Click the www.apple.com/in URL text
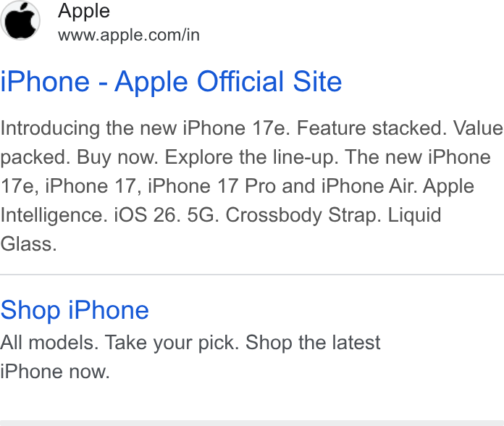Image resolution: width=504 pixels, height=426 pixels. pyautogui.click(x=129, y=35)
